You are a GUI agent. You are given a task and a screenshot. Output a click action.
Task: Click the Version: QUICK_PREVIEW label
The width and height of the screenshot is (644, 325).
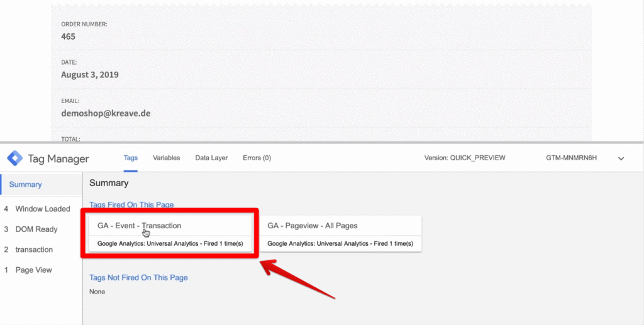click(465, 158)
